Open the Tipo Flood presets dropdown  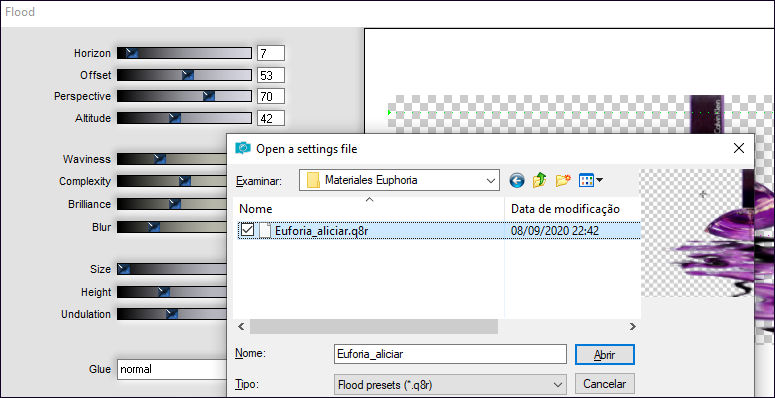coord(558,384)
